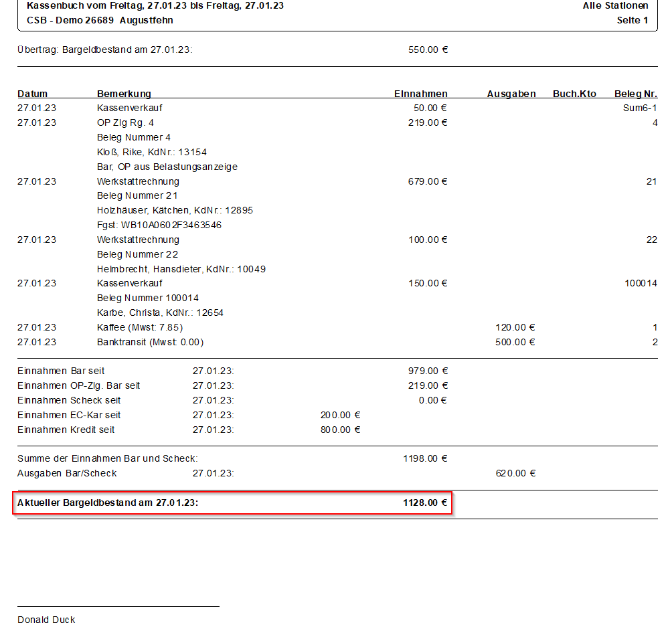This screenshot has width=672, height=633.
Task: Click the 'Datum' column header
Action: 33,94
